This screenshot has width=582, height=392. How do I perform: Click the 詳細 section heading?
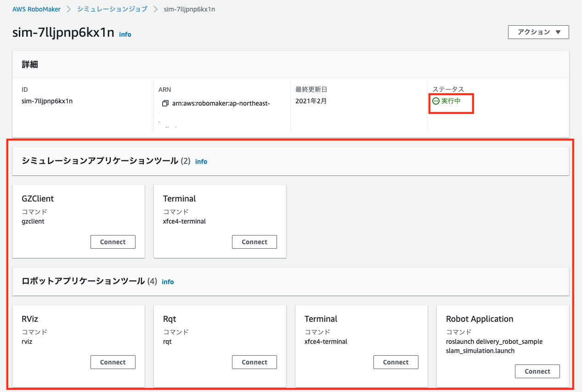30,65
